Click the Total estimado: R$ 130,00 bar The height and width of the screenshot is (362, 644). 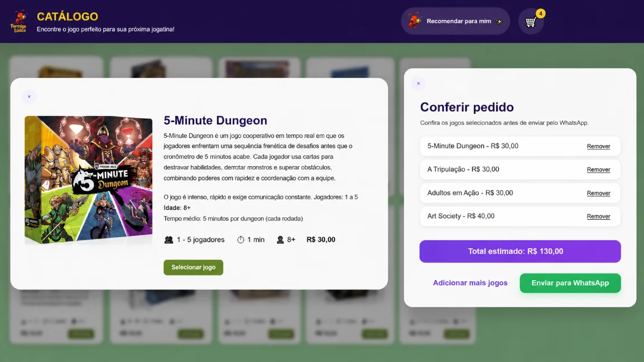click(520, 251)
